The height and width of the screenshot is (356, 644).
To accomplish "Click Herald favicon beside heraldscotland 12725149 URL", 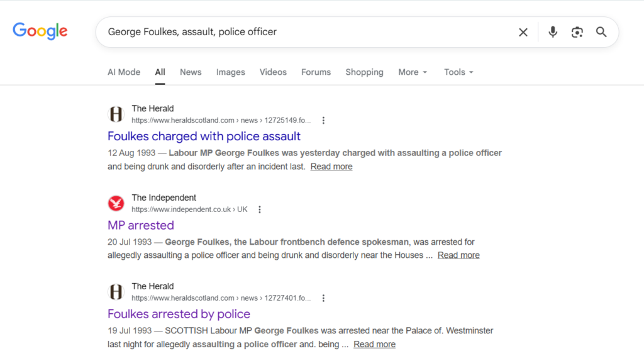I will (x=116, y=114).
